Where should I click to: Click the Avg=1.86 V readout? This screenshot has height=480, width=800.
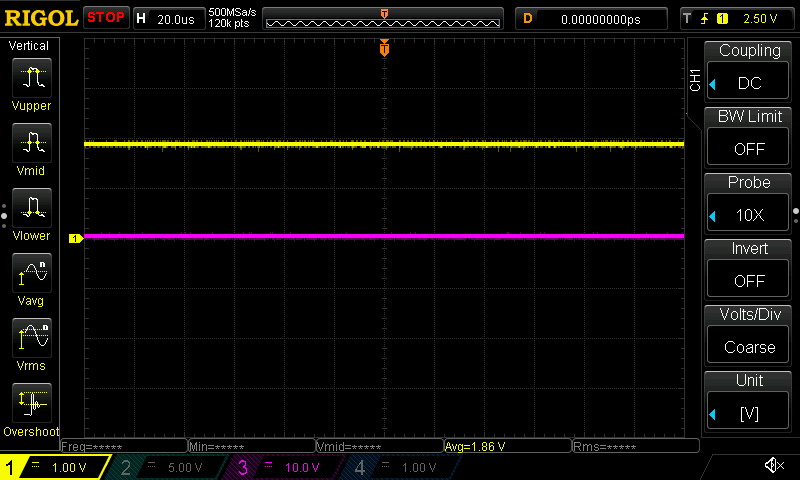508,446
